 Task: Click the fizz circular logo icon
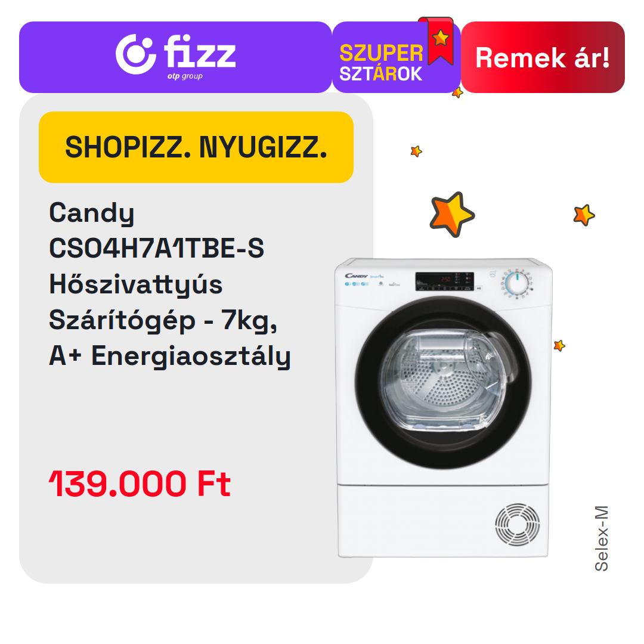point(135,54)
